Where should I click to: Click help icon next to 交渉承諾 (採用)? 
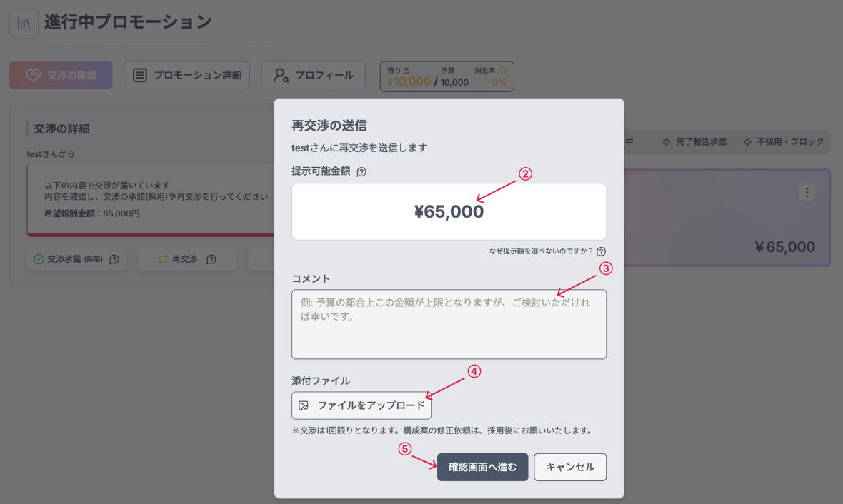coord(114,260)
